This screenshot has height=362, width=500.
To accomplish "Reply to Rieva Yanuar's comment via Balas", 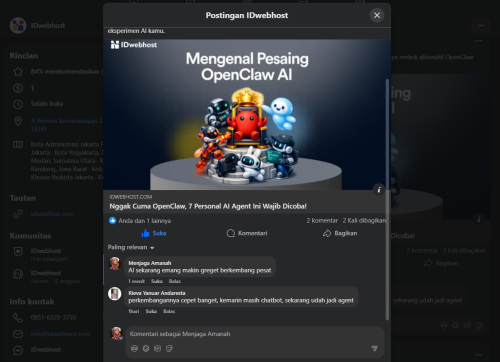I will [x=169, y=311].
